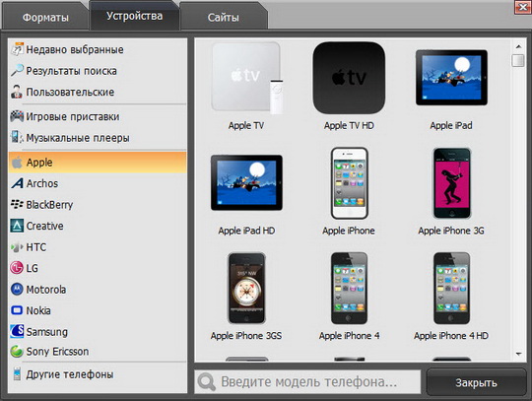
Task: Click the "Apple iPhone 3GS" caption text
Action: (246, 336)
